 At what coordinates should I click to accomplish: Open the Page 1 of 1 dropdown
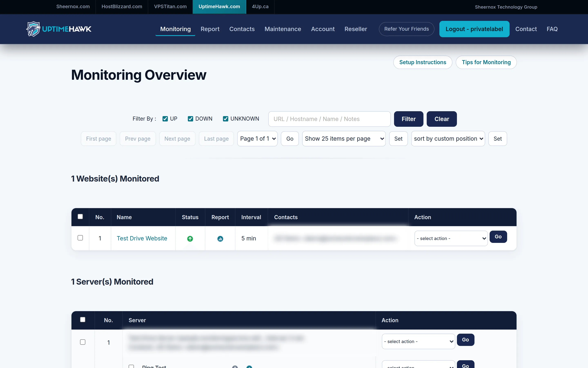click(x=257, y=139)
